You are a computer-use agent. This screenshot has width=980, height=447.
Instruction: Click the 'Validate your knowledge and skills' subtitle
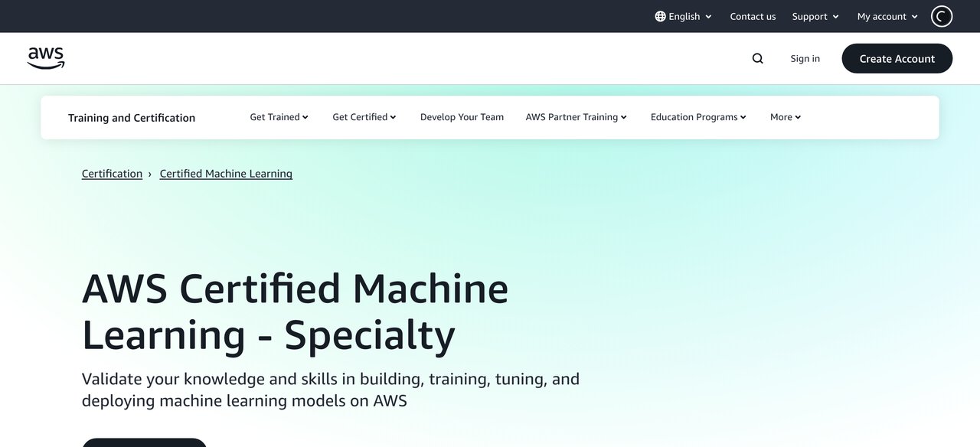(x=331, y=390)
